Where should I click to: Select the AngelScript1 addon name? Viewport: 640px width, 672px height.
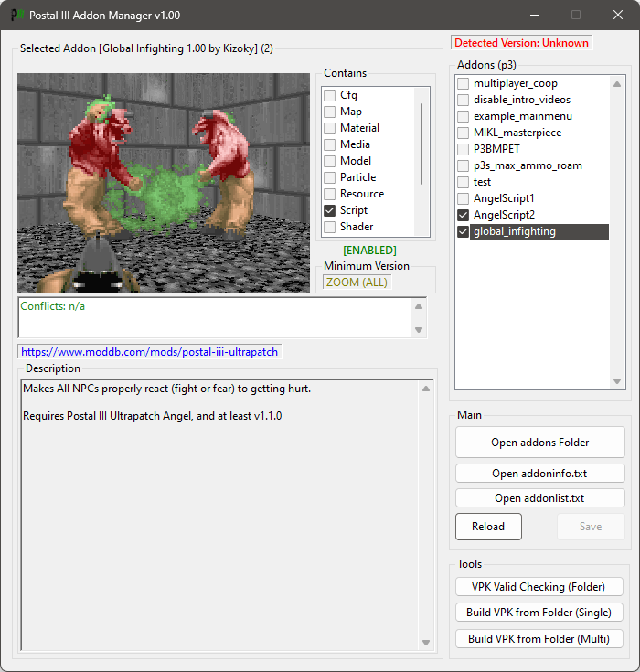tap(504, 199)
